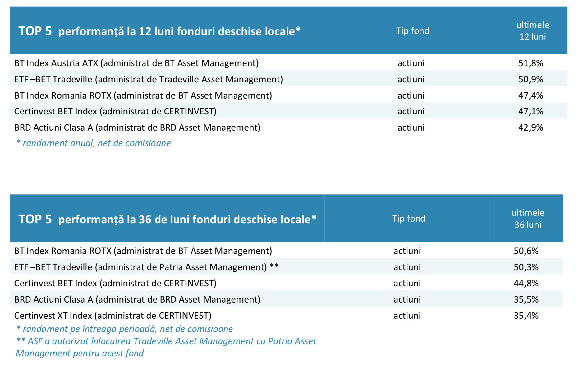
Task: Select "ETF –BET Tradeville (administrat de Patria Asset Management) **"
Action: click(146, 267)
